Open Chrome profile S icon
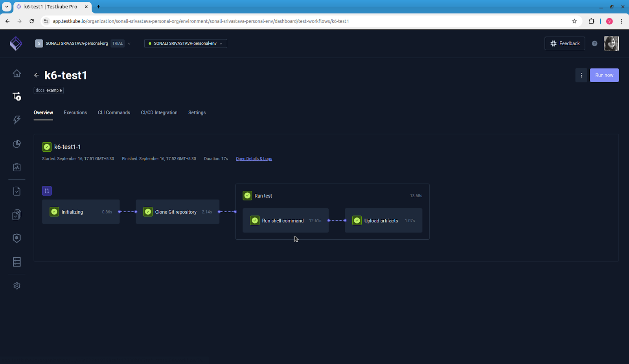Viewport: 629px width, 364px height. coord(609,21)
